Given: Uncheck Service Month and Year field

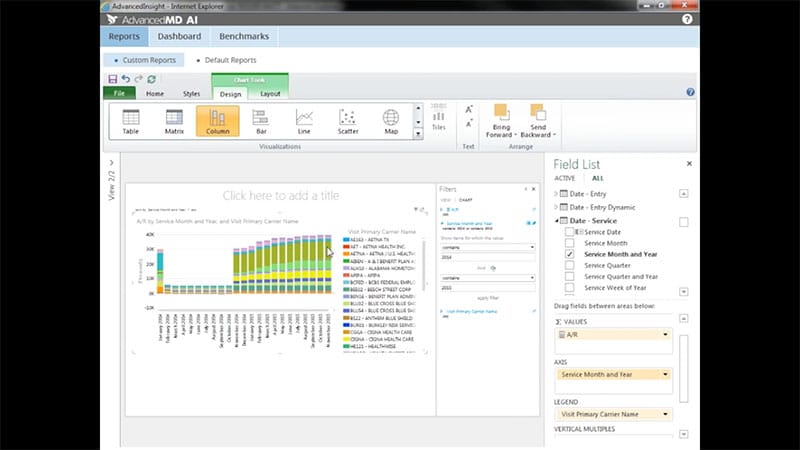Looking at the screenshot, I should point(569,254).
